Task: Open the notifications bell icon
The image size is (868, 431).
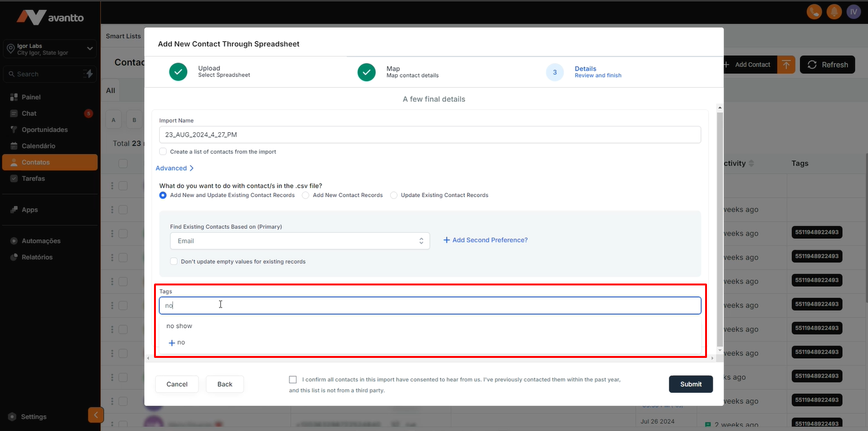Action: point(834,12)
